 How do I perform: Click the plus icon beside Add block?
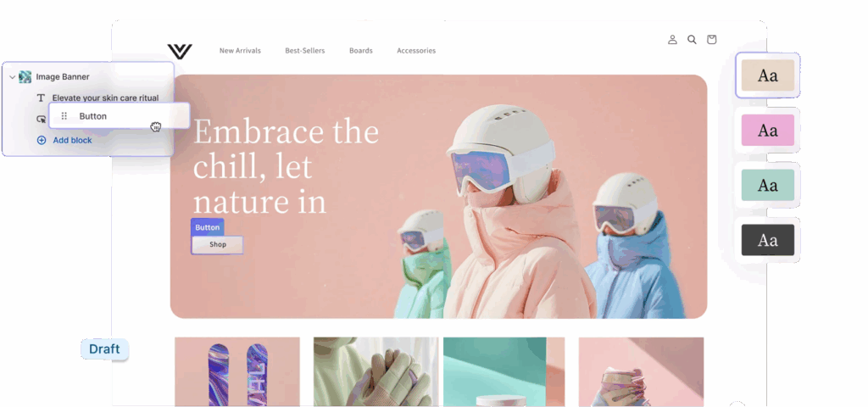click(42, 140)
